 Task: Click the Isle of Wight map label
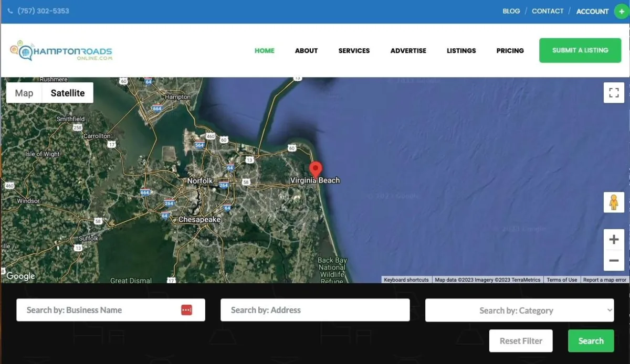[x=43, y=154]
